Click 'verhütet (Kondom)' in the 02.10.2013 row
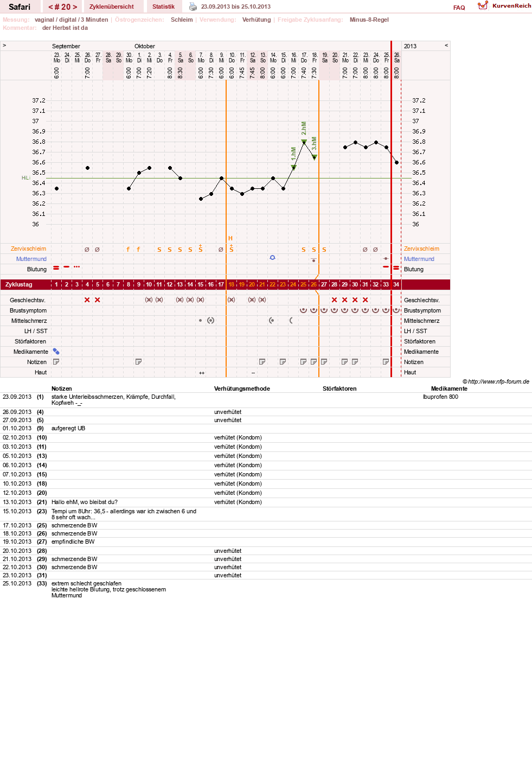This screenshot has height=777, width=532. tap(238, 437)
